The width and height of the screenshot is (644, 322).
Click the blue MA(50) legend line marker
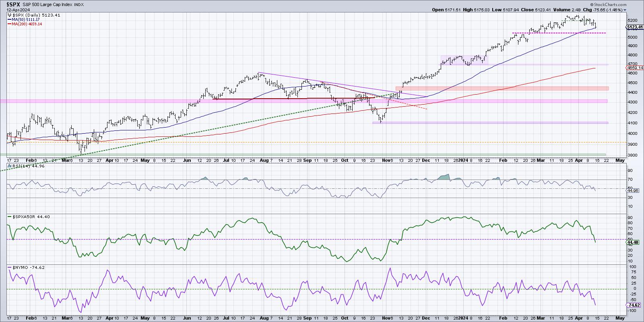tap(10, 19)
